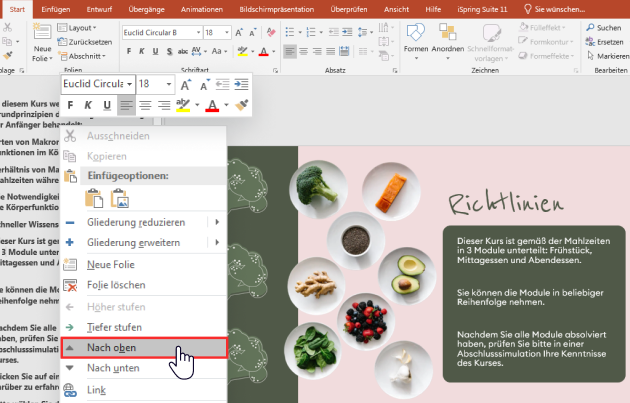The image size is (630, 403).
Task: Open the mini toolbar font size dropdown
Action: click(x=169, y=84)
